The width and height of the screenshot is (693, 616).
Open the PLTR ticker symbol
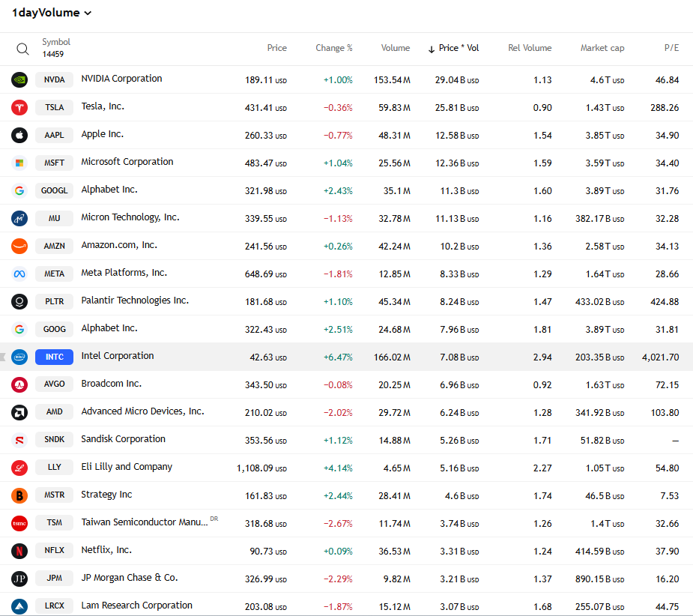pos(55,301)
